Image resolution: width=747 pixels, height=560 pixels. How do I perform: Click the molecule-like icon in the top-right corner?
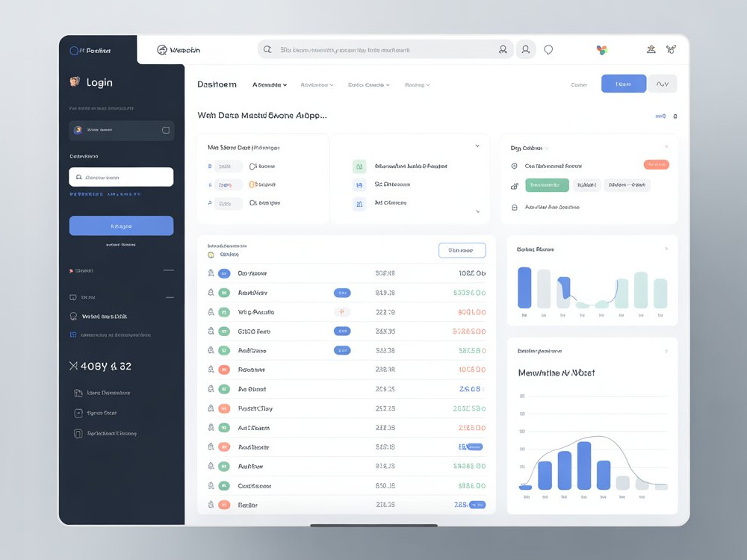(x=672, y=49)
